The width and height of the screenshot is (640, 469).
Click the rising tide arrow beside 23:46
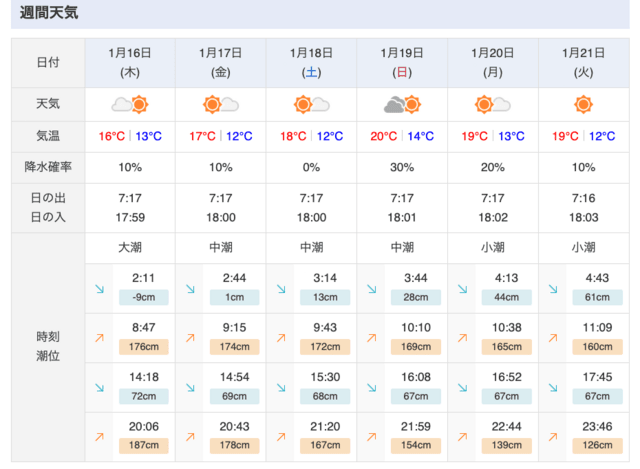[553, 437]
